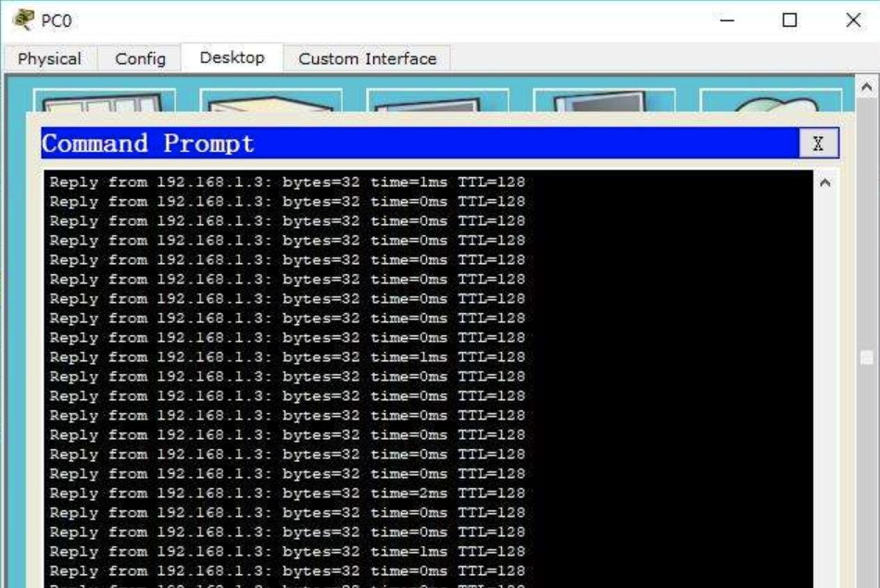The height and width of the screenshot is (588, 880).
Task: Open the fourth desktop app icon showing a monitor
Action: tap(604, 100)
